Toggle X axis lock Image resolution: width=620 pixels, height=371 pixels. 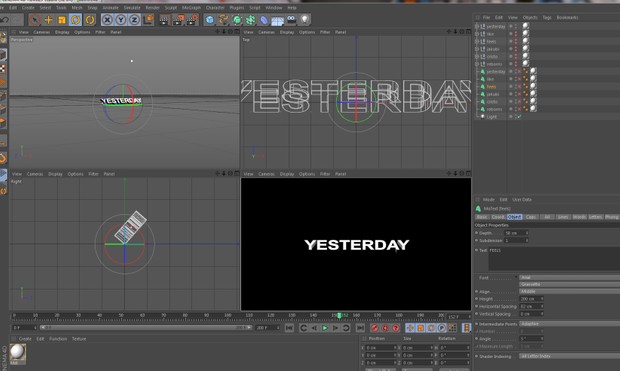tap(107, 19)
